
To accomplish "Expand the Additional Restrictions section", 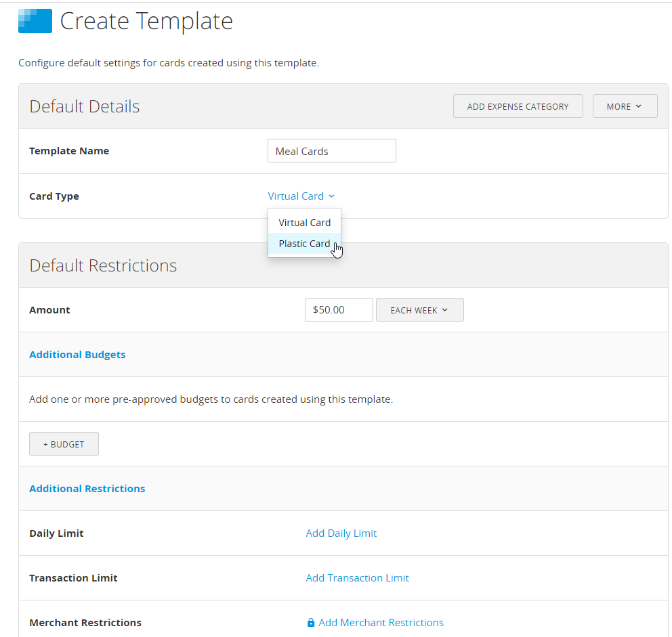I will point(87,488).
